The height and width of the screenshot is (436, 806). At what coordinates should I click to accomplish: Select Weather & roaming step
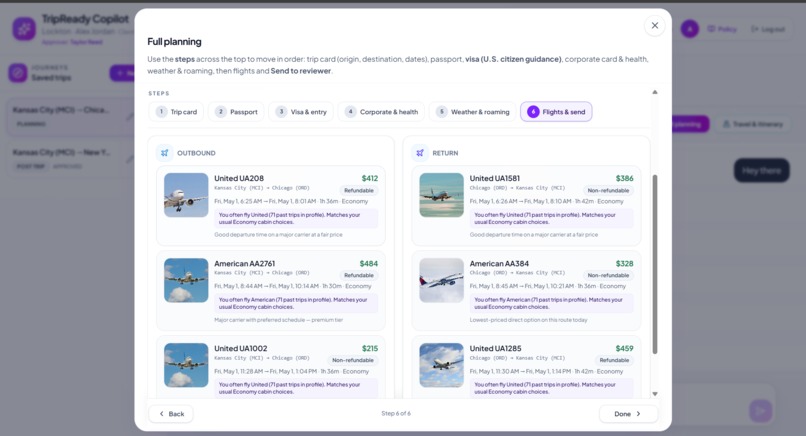click(x=472, y=112)
